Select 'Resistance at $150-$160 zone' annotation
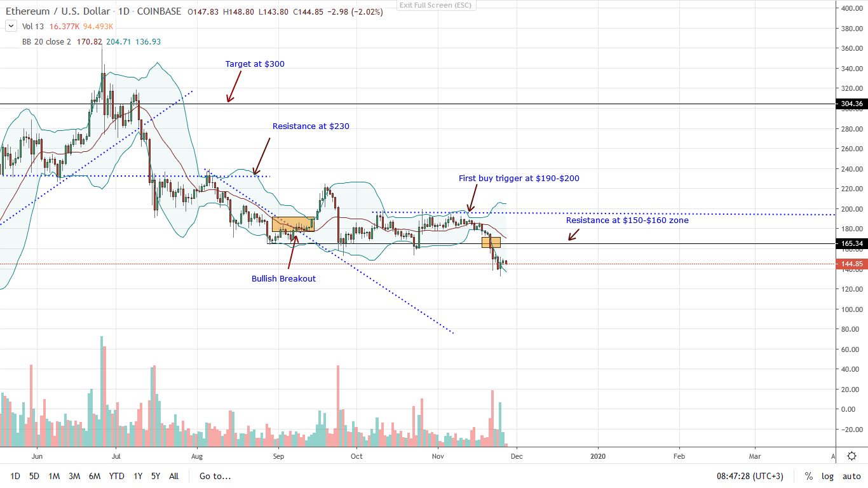The width and height of the screenshot is (868, 488). 626,220
